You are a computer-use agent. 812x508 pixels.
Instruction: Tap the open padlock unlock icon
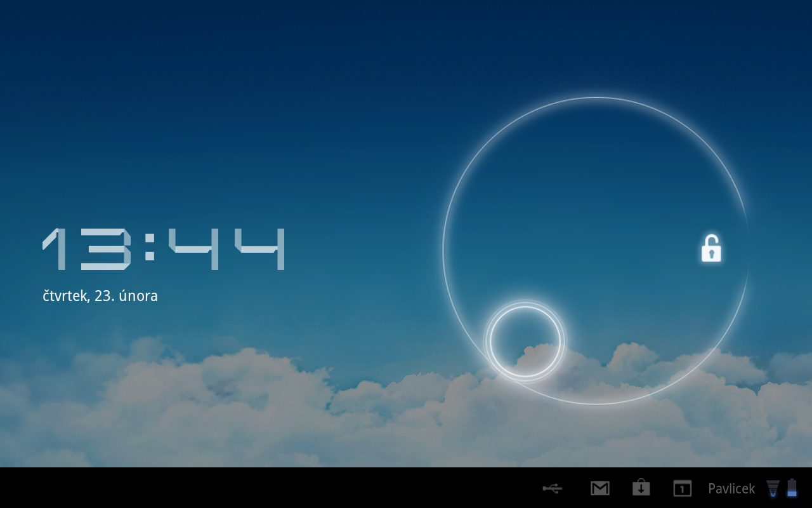pos(711,248)
